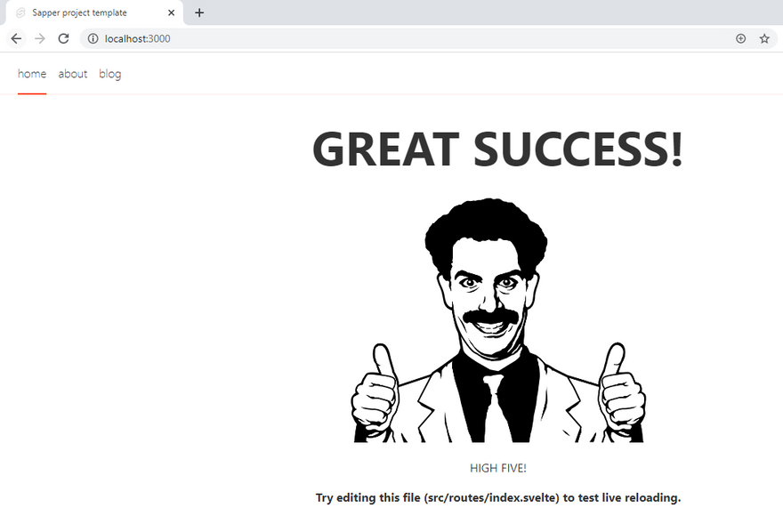Viewport: 783px width, 532px height.
Task: Click the browser Back arrow button
Action: pos(16,38)
